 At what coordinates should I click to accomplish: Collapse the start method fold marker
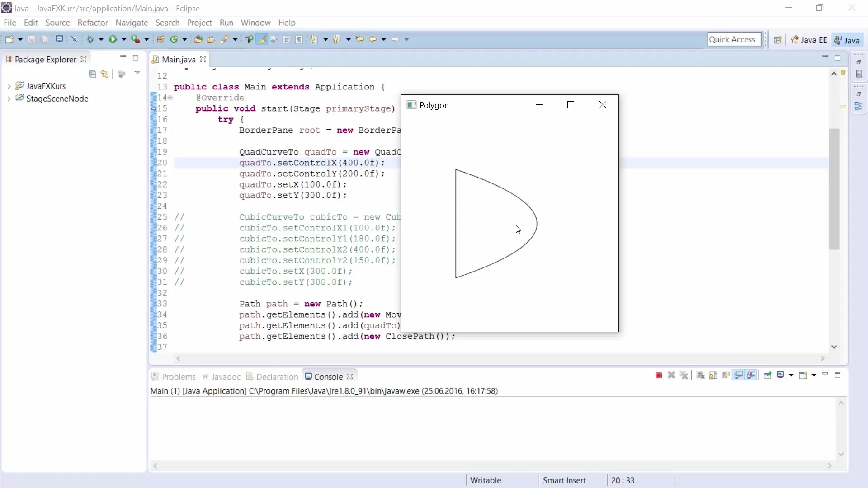170,98
